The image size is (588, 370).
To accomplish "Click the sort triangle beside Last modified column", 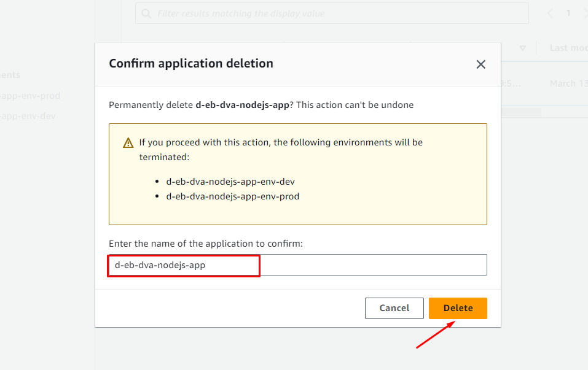I will coord(522,48).
